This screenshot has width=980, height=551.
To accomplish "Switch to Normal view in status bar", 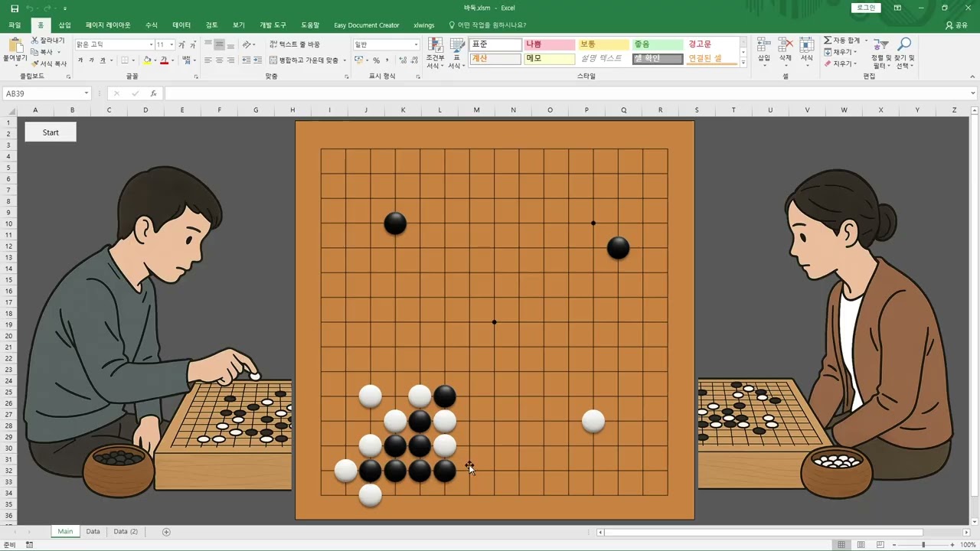I will 841,545.
